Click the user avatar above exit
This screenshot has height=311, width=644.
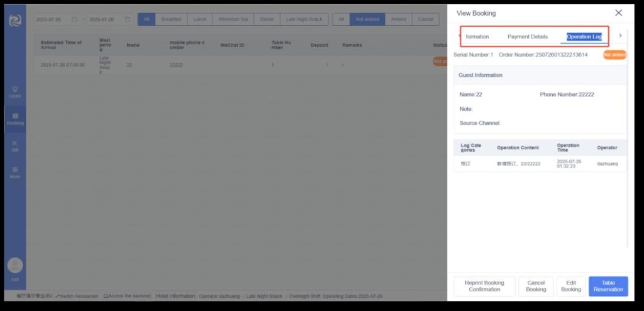[14, 265]
